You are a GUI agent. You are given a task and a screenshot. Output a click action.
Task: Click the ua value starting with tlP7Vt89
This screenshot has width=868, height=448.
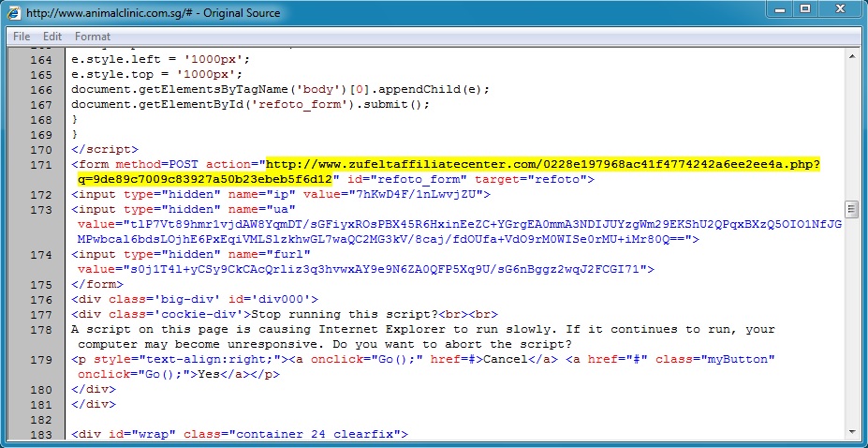[460, 231]
